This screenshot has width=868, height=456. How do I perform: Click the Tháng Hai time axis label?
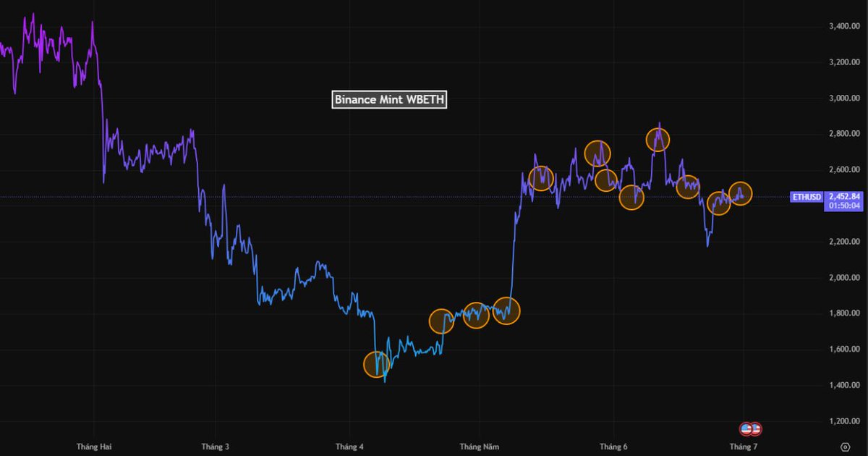[x=94, y=447]
